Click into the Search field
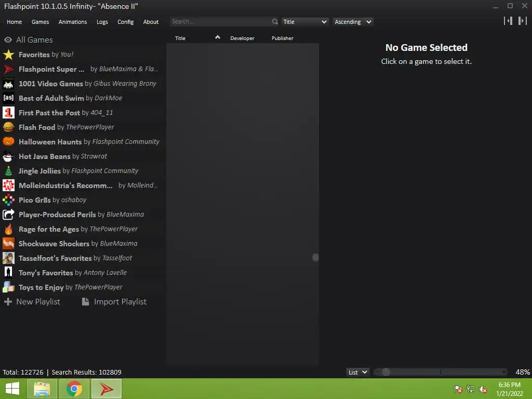 tap(220, 22)
